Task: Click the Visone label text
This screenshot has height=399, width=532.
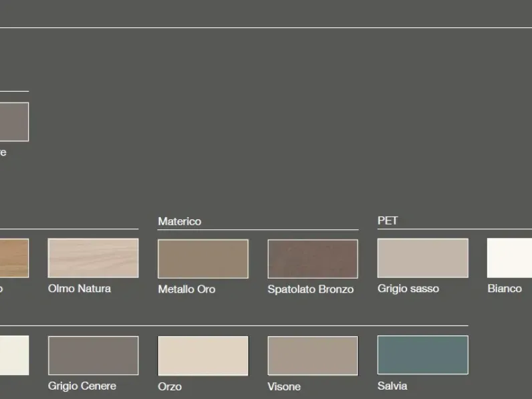Action: pos(284,386)
